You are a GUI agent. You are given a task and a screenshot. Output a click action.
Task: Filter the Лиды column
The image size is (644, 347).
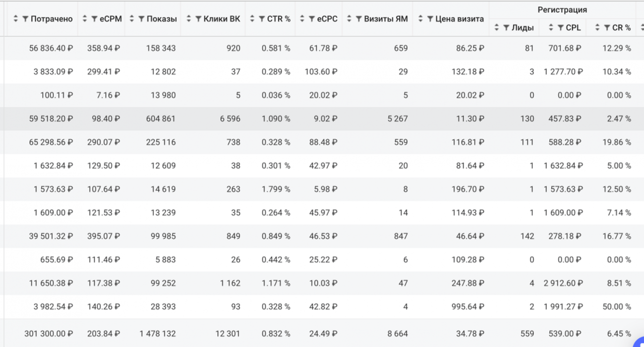pyautogui.click(x=506, y=28)
